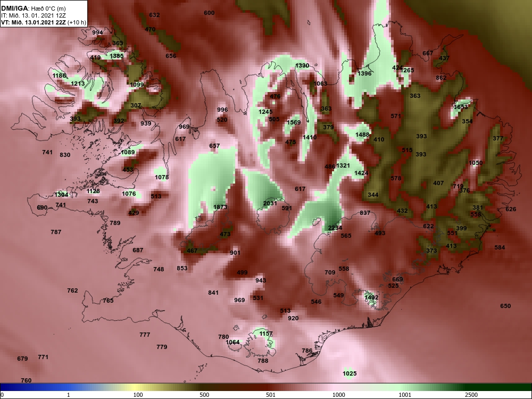This screenshot has height=399, width=532.
Task: Select the map value 943
Action: (x=261, y=280)
